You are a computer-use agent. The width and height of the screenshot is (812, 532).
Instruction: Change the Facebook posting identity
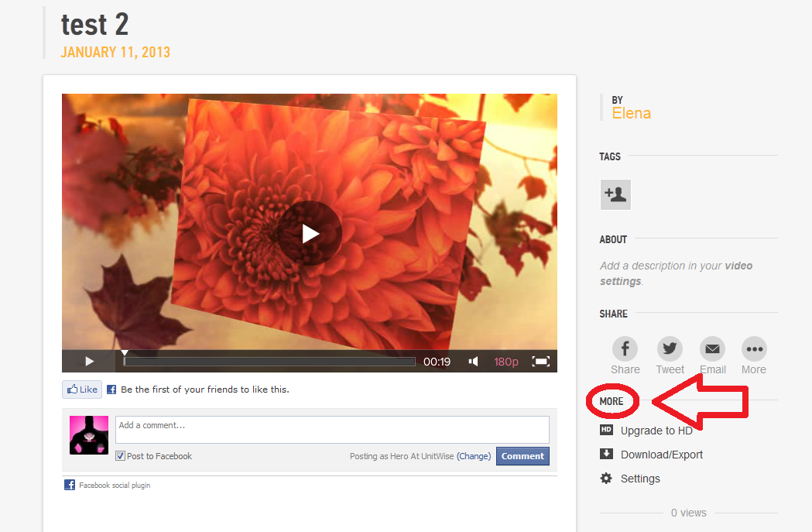(474, 456)
